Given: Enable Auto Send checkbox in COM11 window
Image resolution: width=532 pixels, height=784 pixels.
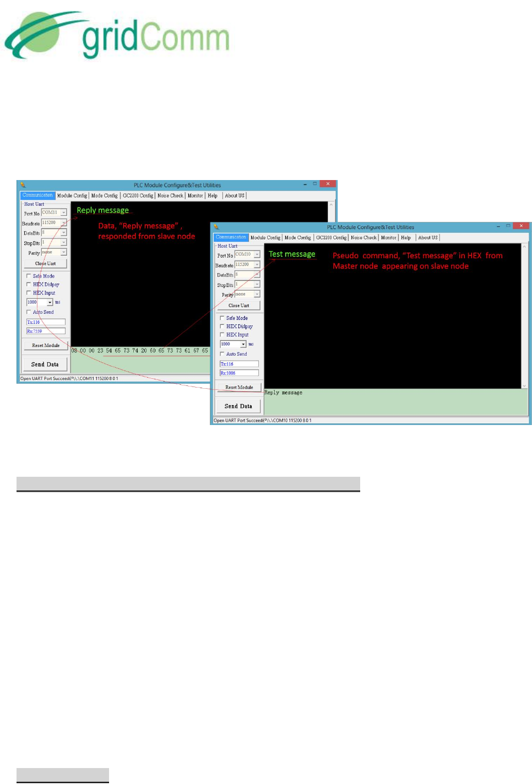Looking at the screenshot, I should [29, 312].
